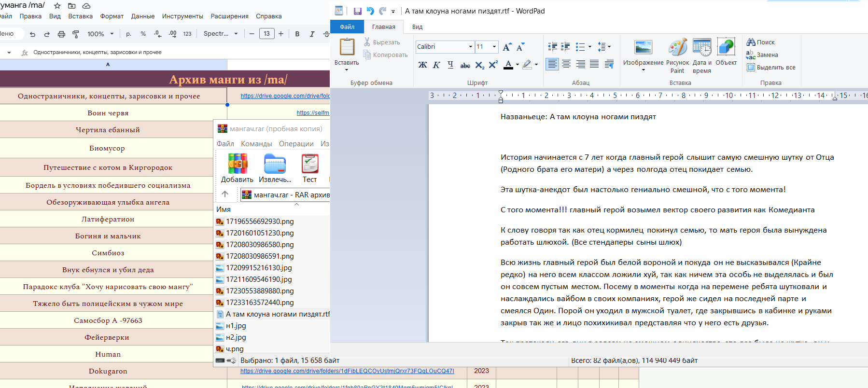868x388 pixels.
Task: Toggle bold Ж in WordPad
Action: pyautogui.click(x=422, y=65)
